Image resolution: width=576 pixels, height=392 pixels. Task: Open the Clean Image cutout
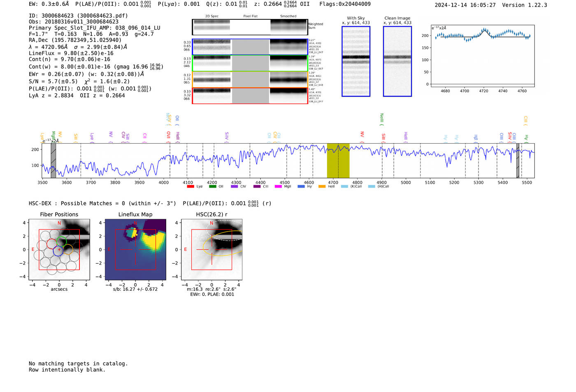(397, 61)
